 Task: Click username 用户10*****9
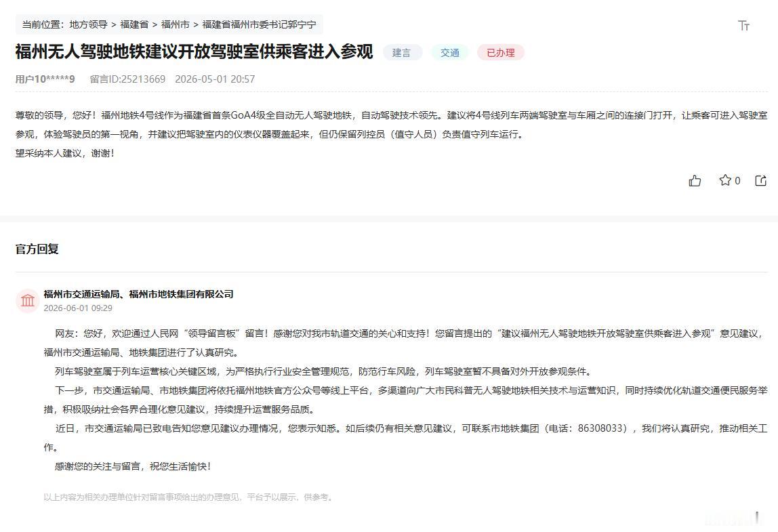(45, 79)
